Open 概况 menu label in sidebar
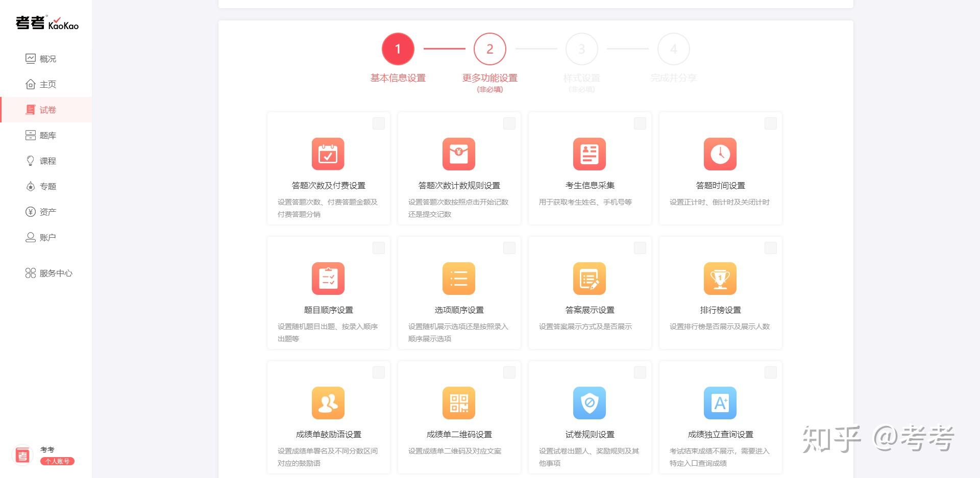Screen dimensions: 980x478 tap(48, 59)
